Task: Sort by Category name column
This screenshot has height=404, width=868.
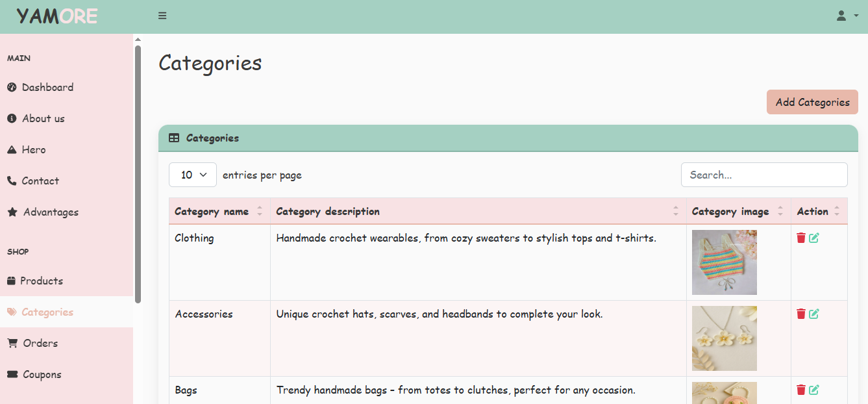Action: (x=212, y=212)
